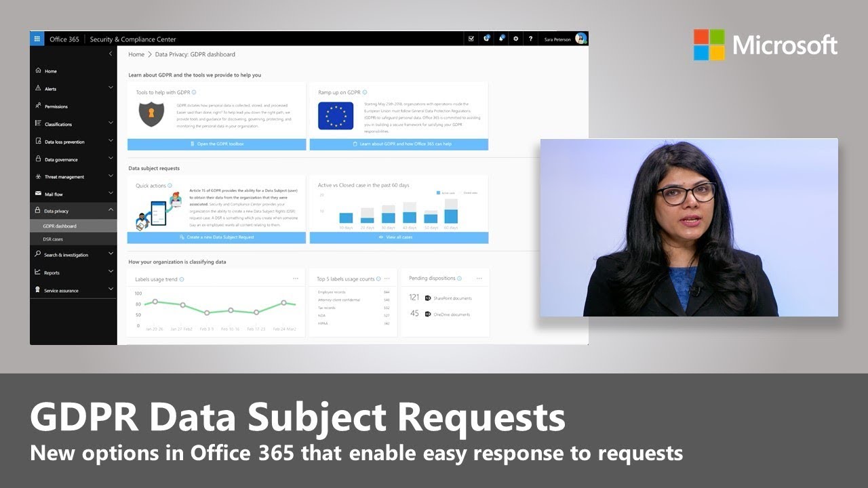Expand the Data governance section chevron
The height and width of the screenshot is (488, 868).
[111, 159]
